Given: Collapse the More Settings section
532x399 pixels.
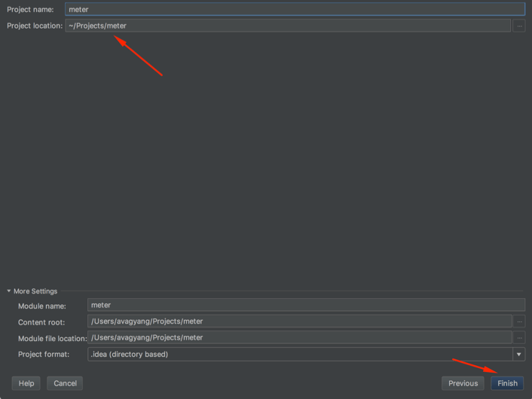Looking at the screenshot, I should tap(10, 291).
